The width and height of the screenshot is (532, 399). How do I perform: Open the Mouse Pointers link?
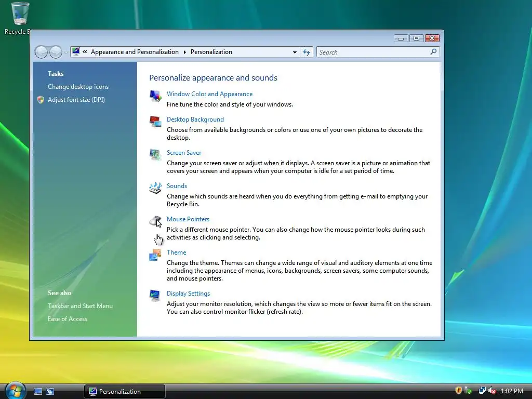(x=188, y=219)
